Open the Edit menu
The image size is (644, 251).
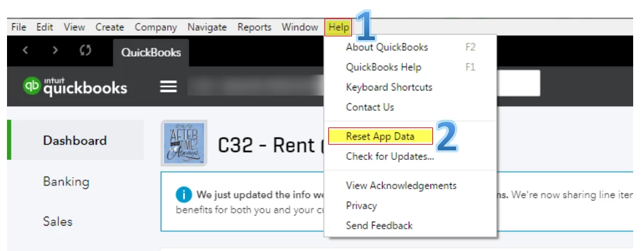pyautogui.click(x=45, y=27)
